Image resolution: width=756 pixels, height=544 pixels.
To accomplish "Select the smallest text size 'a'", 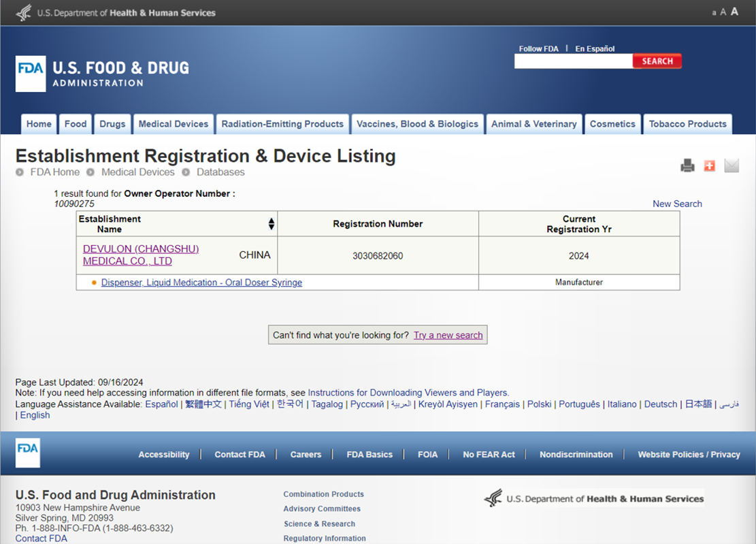I will pos(714,12).
